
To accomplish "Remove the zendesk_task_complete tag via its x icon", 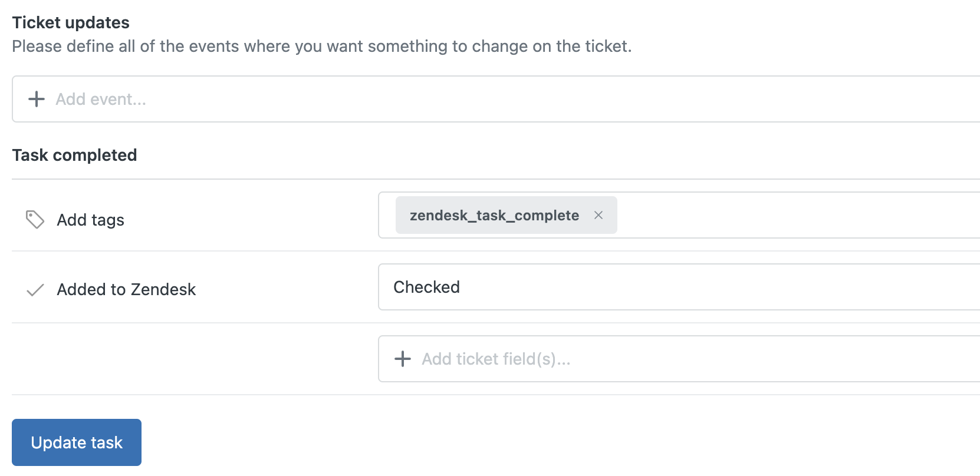I will click(x=598, y=215).
